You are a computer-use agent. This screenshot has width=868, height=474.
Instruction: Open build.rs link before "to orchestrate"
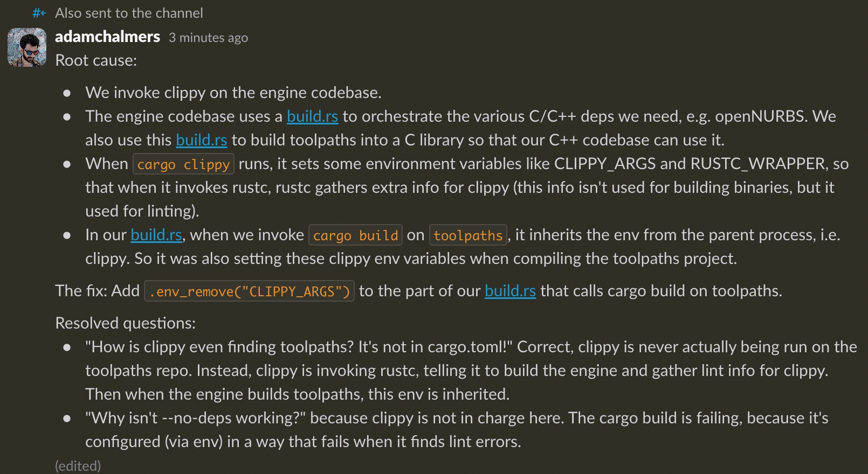312,116
